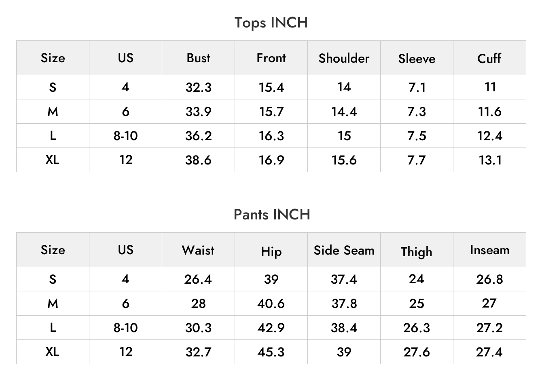Click the Thigh column header

click(417, 251)
